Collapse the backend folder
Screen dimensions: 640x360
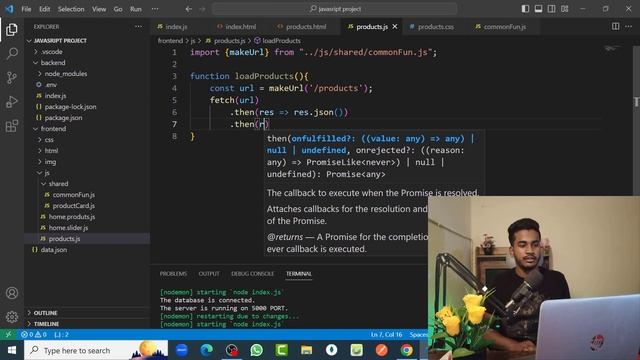(87, 63)
